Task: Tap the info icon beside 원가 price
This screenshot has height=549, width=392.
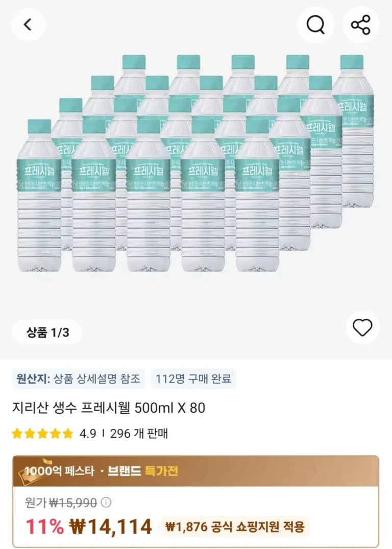Action: [x=106, y=503]
